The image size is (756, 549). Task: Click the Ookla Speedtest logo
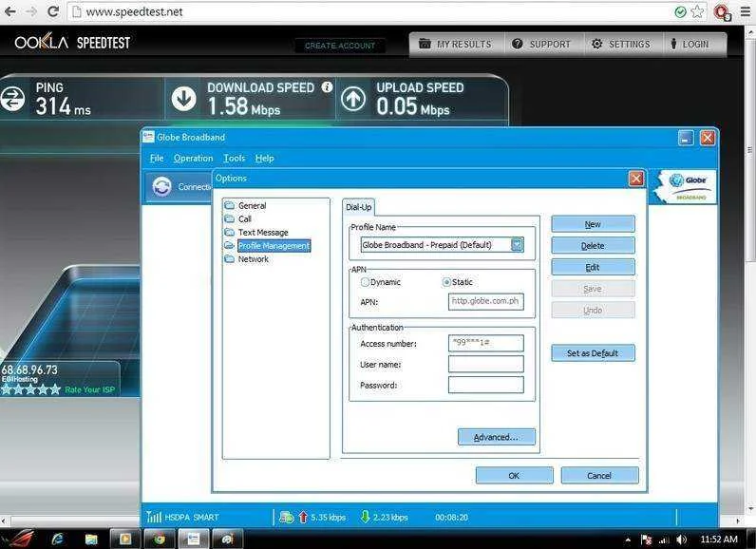click(x=72, y=43)
